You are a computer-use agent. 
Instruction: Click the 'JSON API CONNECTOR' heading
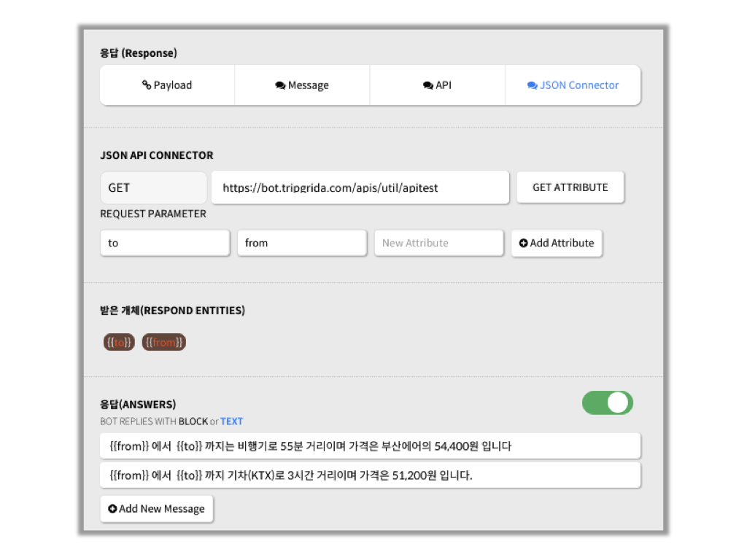click(x=157, y=155)
